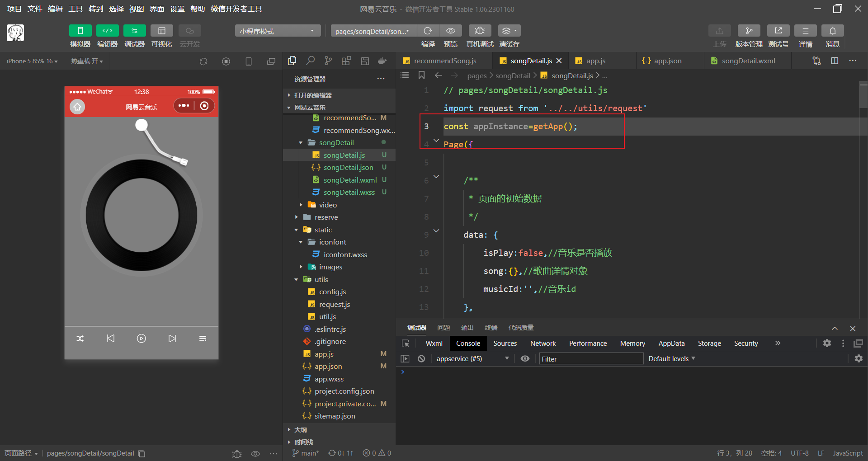This screenshot has width=868, height=461.
Task: Click the home icon in the simulator header
Action: (x=77, y=107)
